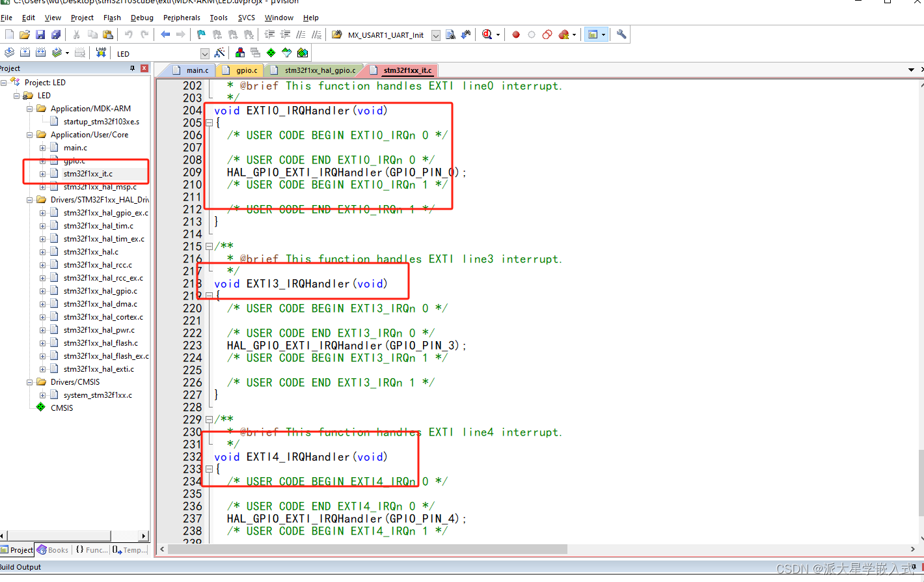This screenshot has width=924, height=582.
Task: Open the LED target selection dropdown
Action: tap(205, 53)
